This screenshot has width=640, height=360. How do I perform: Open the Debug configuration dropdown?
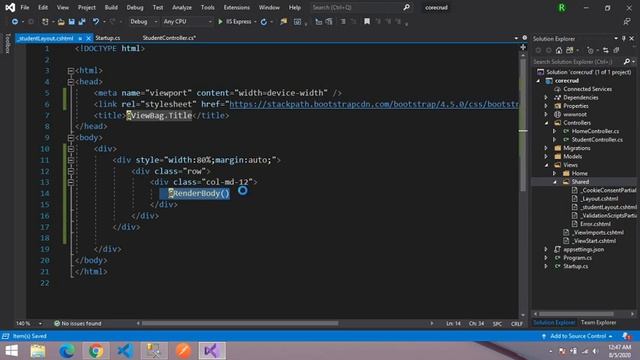[143, 22]
